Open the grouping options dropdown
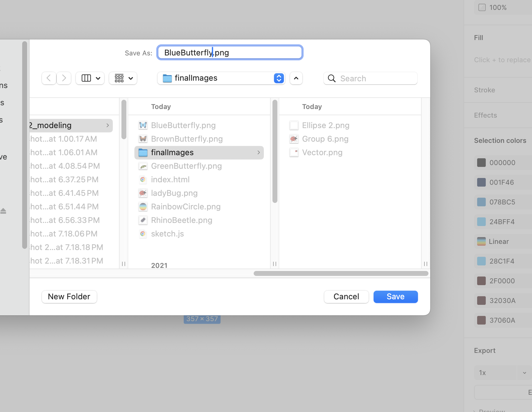 tap(123, 78)
